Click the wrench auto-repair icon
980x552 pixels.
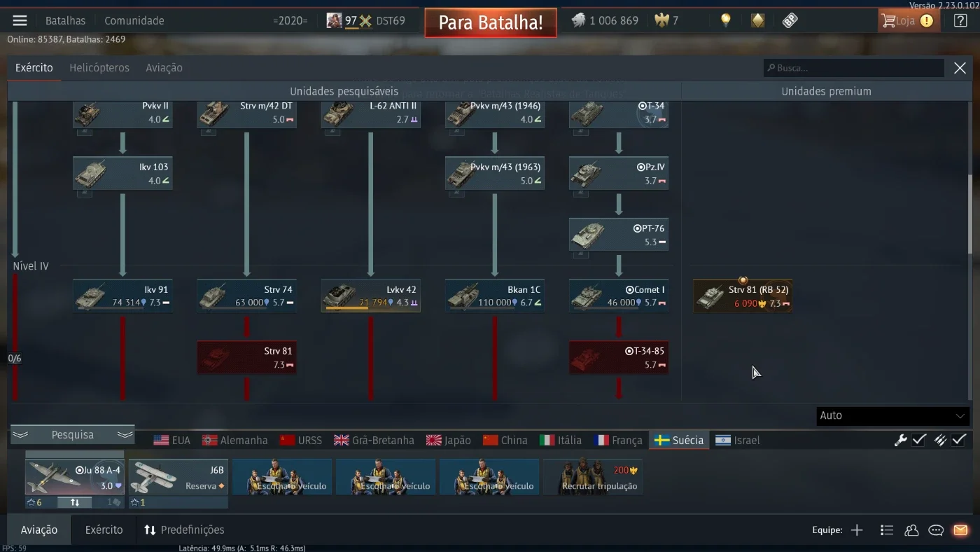[x=901, y=440]
